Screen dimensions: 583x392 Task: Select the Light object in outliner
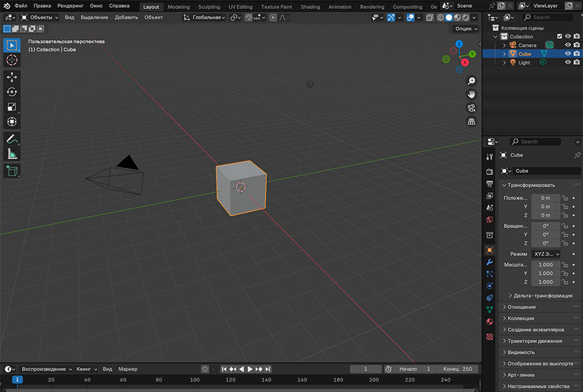pos(524,62)
